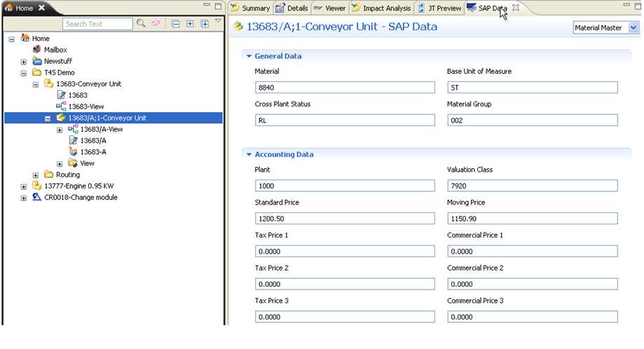Viewport: 644px width, 349px height.
Task: Switch to the Summary tab
Action: coord(250,8)
